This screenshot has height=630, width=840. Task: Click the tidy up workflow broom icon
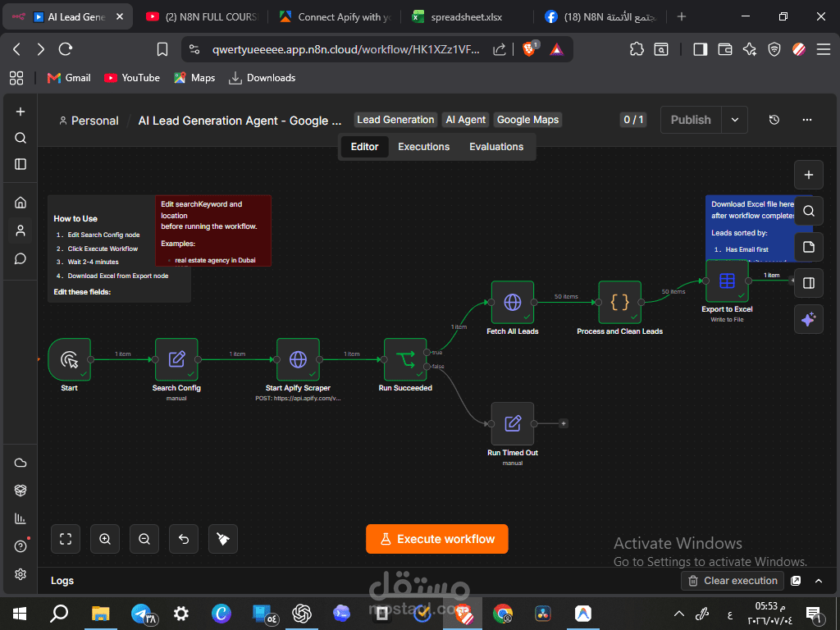223,539
